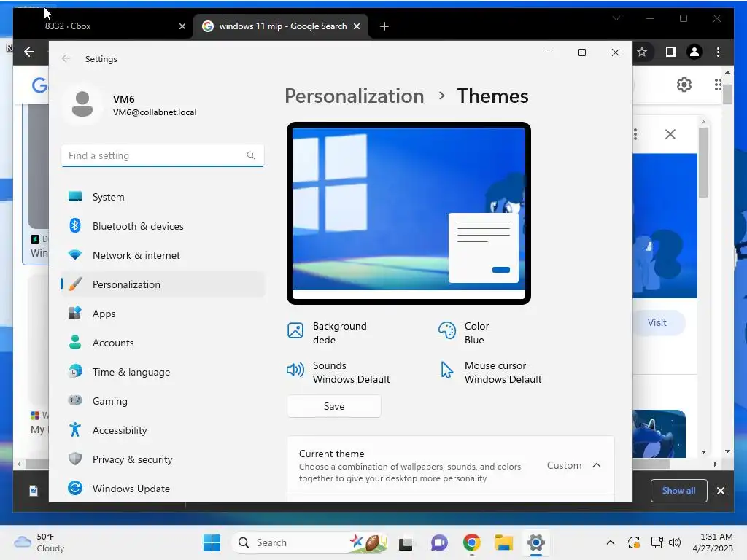Screen dimensions: 747x560
Task: Save the current theme
Action: coord(334,406)
